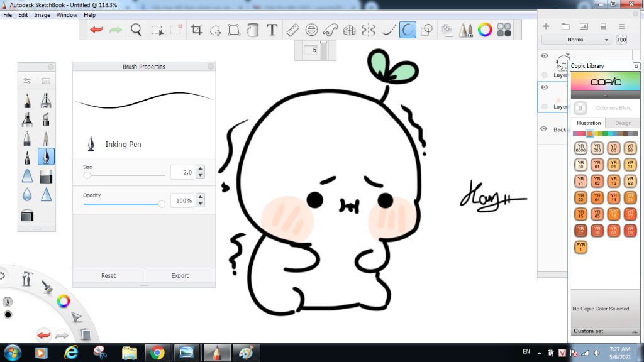
Task: Toggle lock circle on selected layer
Action: pos(545,107)
